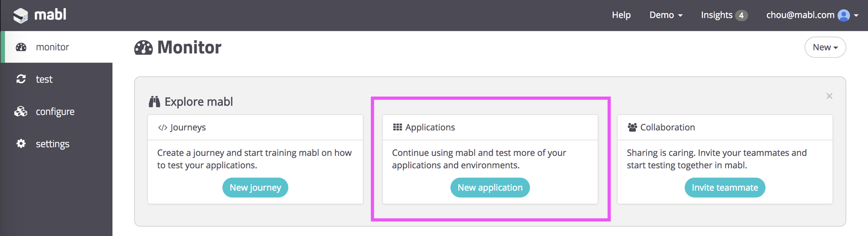Click the Collaboration card header text
The height and width of the screenshot is (236, 868).
click(667, 127)
